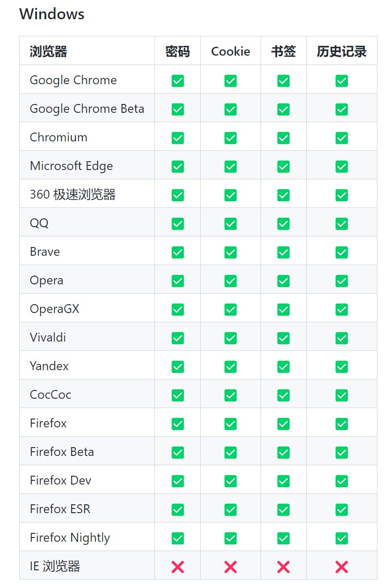This screenshot has width=392, height=588.
Task: Click the Opera Cookie green checkmark
Action: [x=230, y=281]
